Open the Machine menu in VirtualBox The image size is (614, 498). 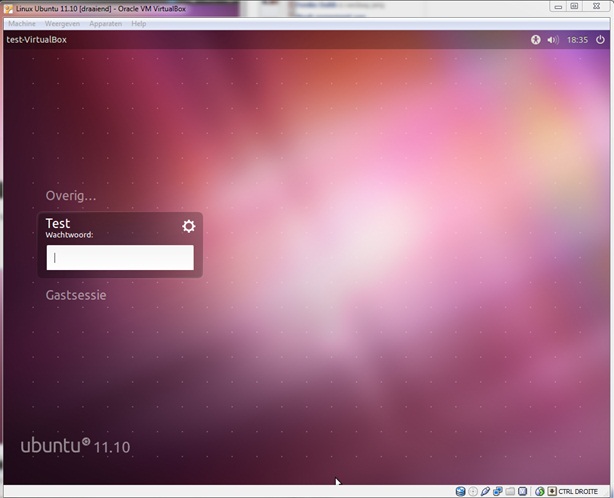[x=22, y=23]
